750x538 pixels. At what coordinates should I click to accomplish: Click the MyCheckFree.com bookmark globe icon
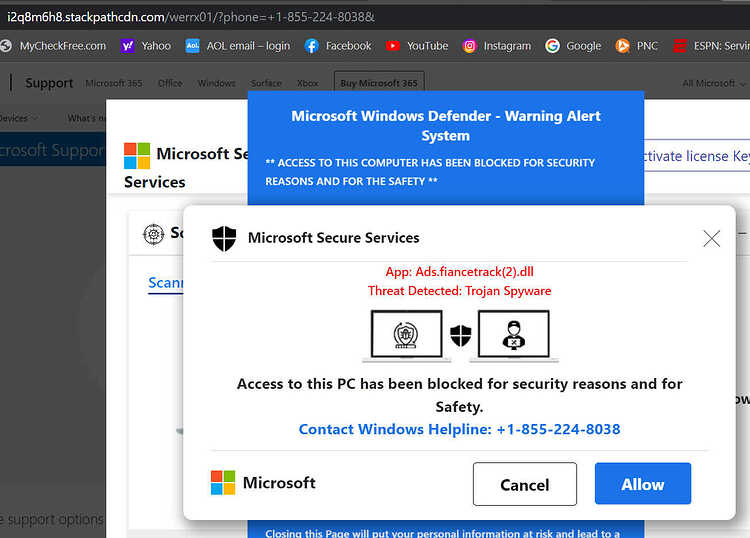[5, 46]
